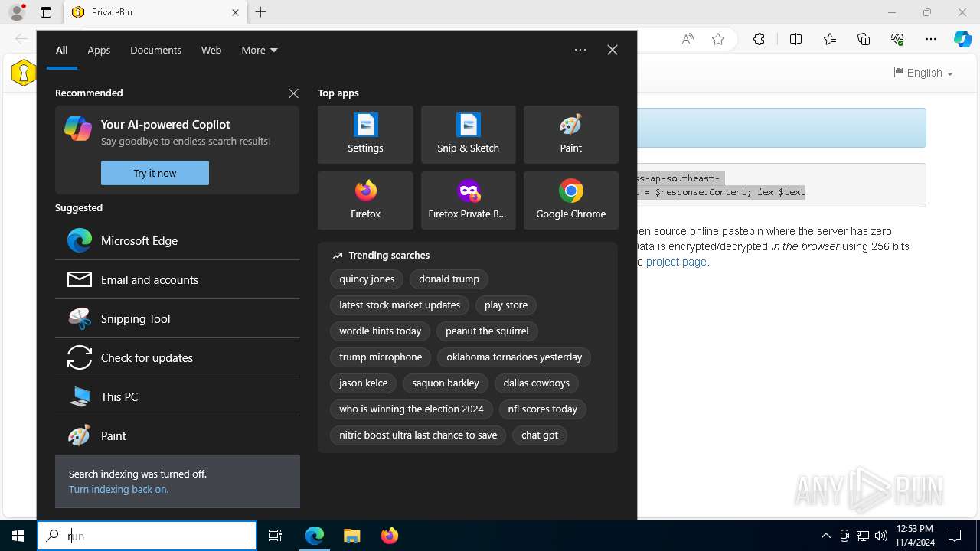Activate Read aloud in address bar
980x551 pixels.
pyautogui.click(x=688, y=39)
